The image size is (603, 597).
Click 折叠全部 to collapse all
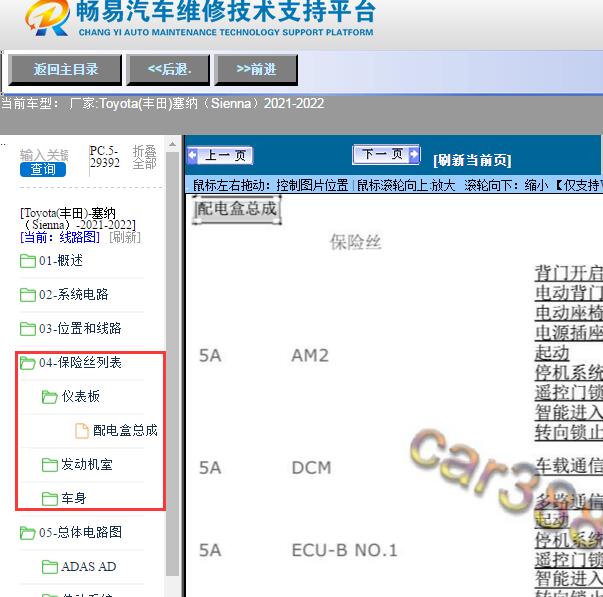coord(144,157)
